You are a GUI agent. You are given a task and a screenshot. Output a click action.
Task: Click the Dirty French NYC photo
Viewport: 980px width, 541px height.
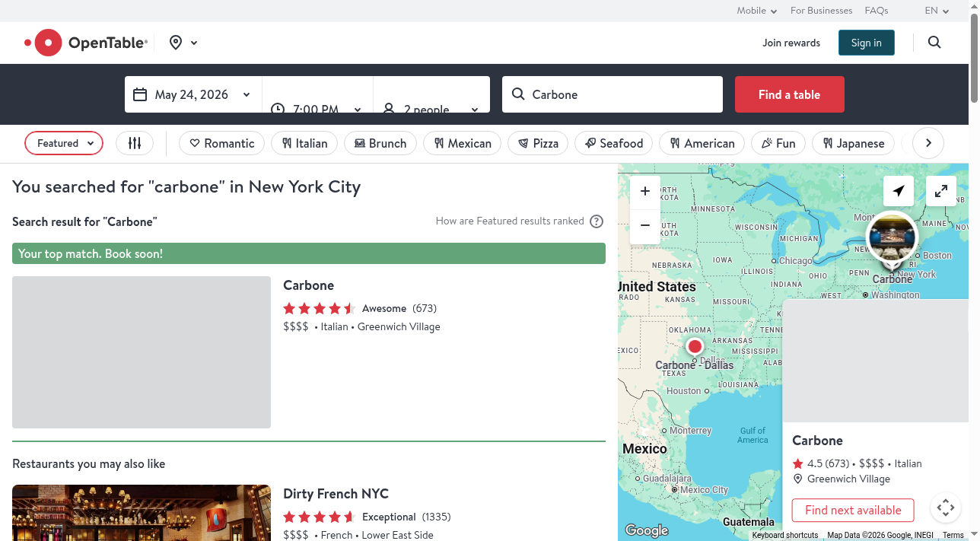click(142, 513)
